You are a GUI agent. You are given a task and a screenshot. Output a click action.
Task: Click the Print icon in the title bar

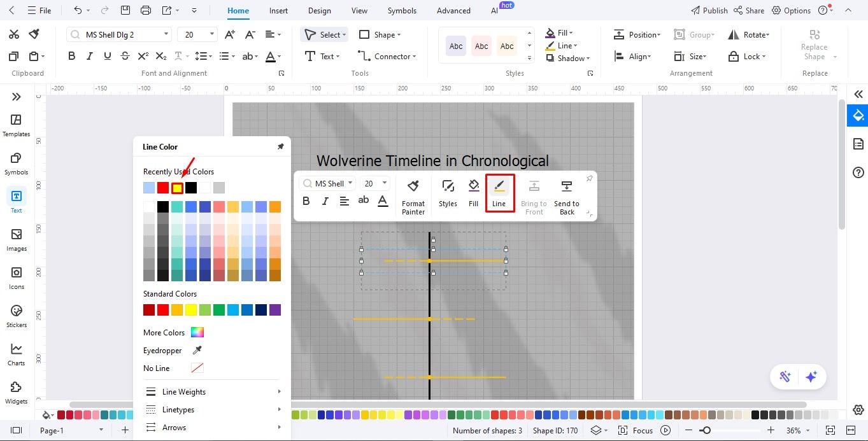[146, 10]
